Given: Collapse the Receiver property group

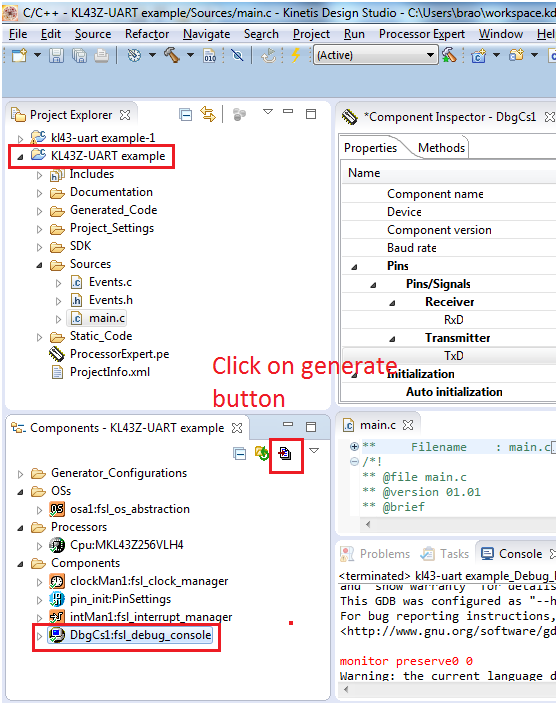Looking at the screenshot, I should click(392, 303).
